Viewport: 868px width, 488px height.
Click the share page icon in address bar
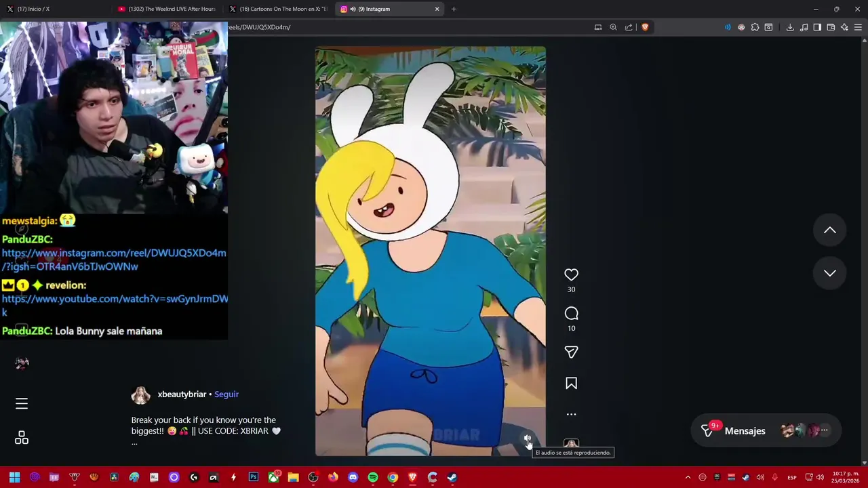coord(629,27)
